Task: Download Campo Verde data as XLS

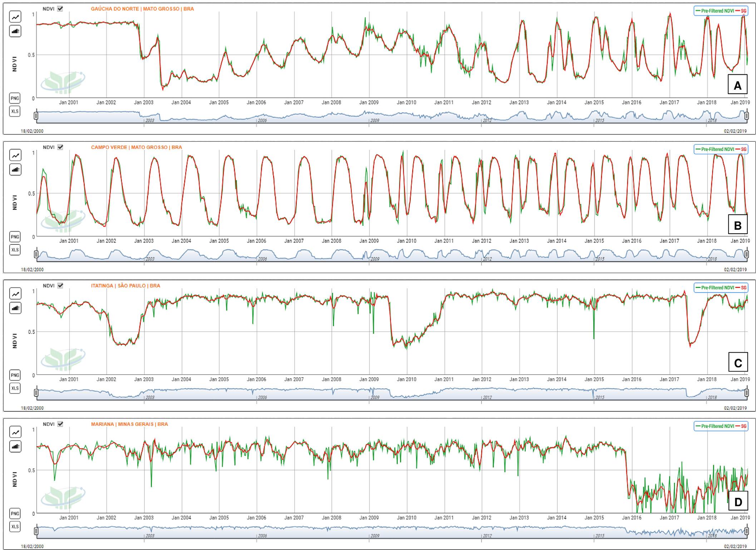Action: [x=15, y=250]
